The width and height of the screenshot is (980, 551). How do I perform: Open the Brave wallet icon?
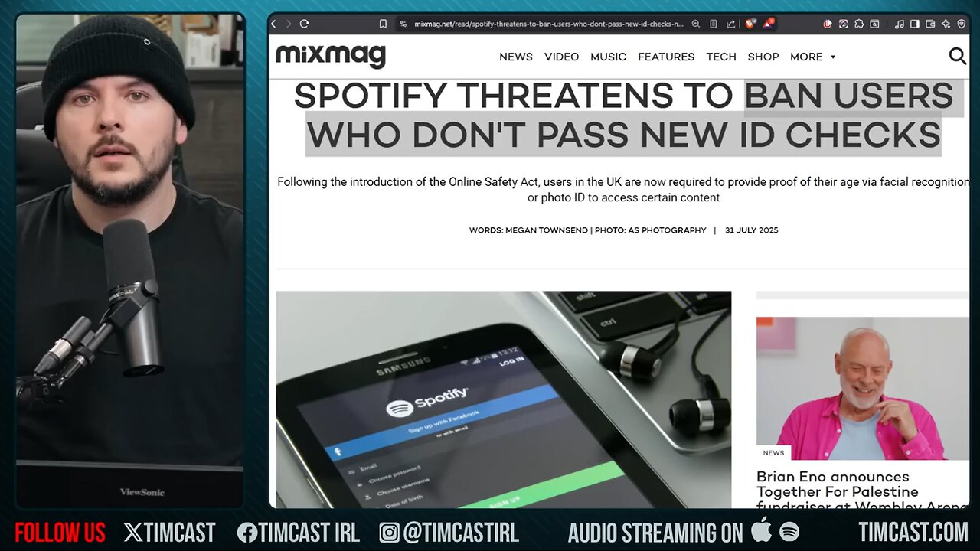click(930, 24)
